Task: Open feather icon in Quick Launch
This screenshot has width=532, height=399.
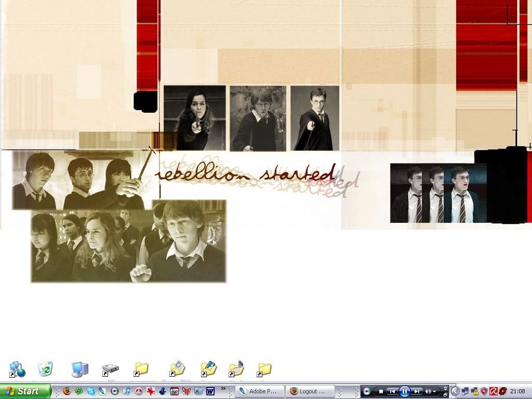Action: [102, 391]
